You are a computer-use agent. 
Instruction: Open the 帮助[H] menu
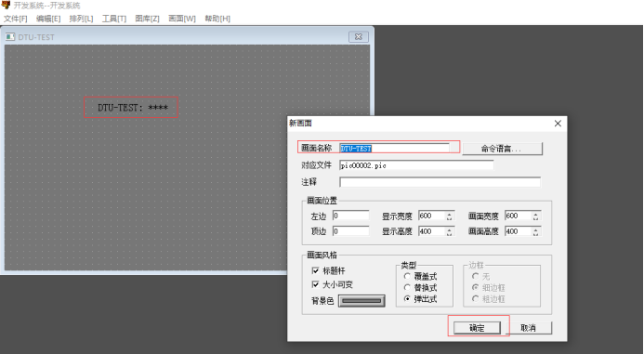pos(217,19)
